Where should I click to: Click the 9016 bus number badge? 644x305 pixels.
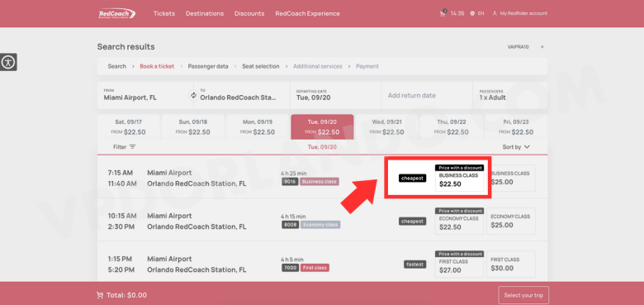coord(290,182)
